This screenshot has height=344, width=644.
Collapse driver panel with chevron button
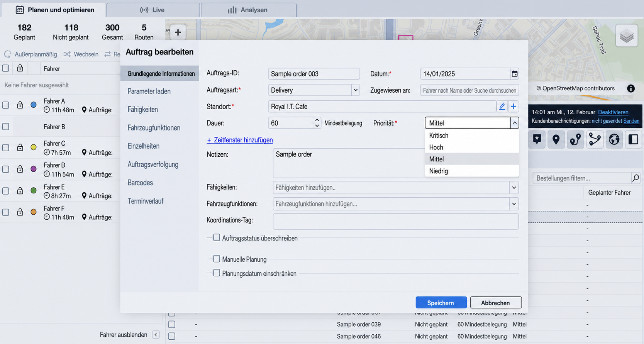(x=156, y=335)
